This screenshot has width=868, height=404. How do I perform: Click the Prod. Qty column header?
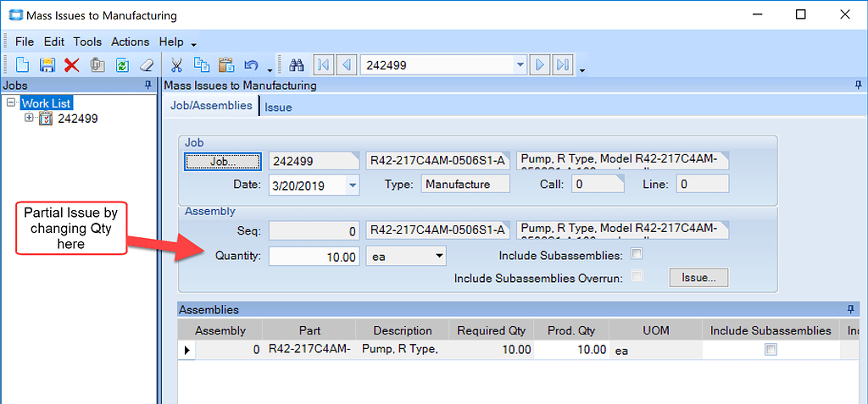pos(571,330)
